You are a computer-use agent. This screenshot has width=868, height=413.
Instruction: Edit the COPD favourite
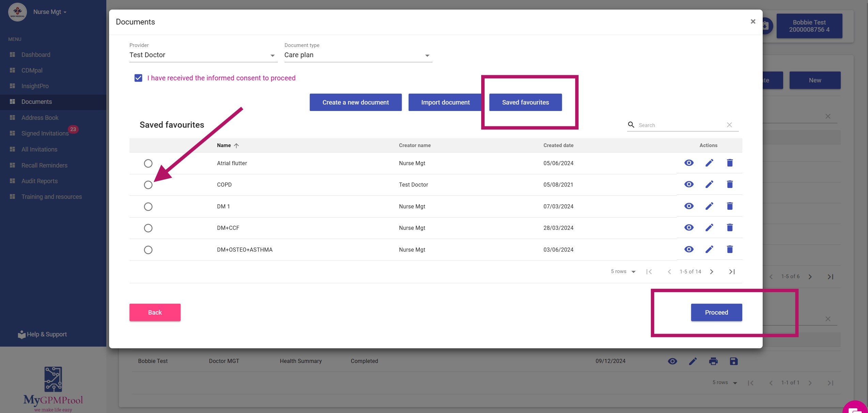tap(709, 184)
